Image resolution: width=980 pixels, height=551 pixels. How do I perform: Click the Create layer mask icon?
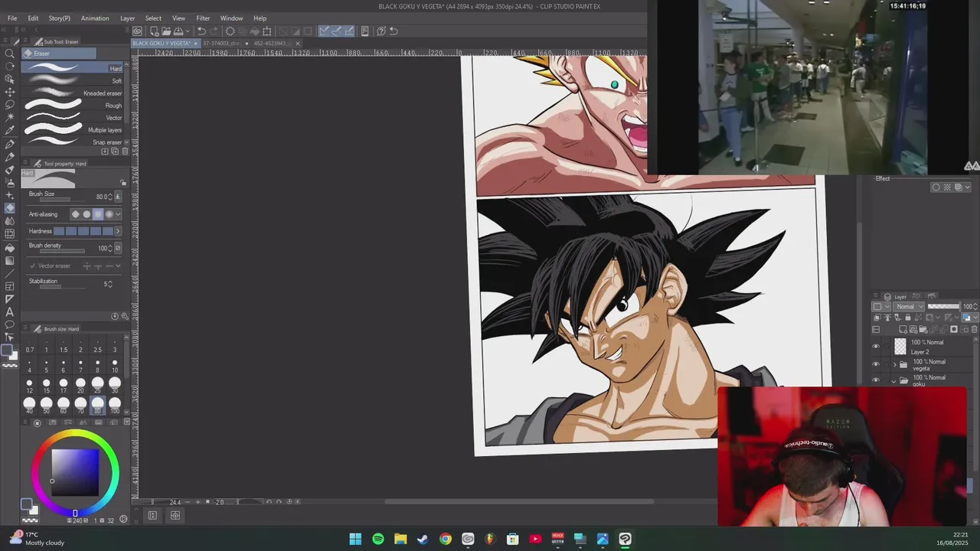(954, 329)
